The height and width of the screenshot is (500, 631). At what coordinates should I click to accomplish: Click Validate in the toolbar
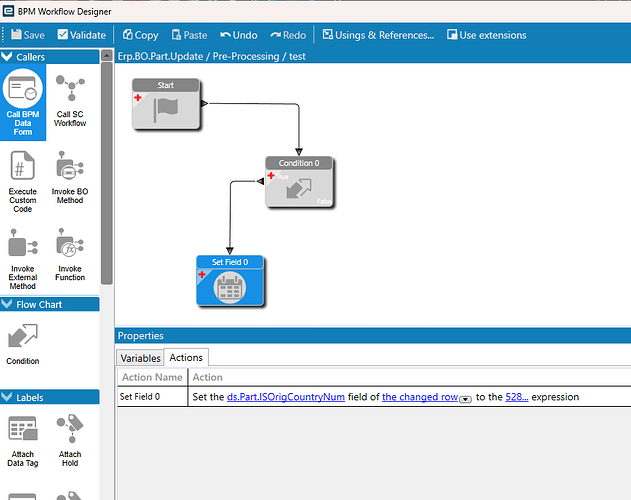click(82, 35)
